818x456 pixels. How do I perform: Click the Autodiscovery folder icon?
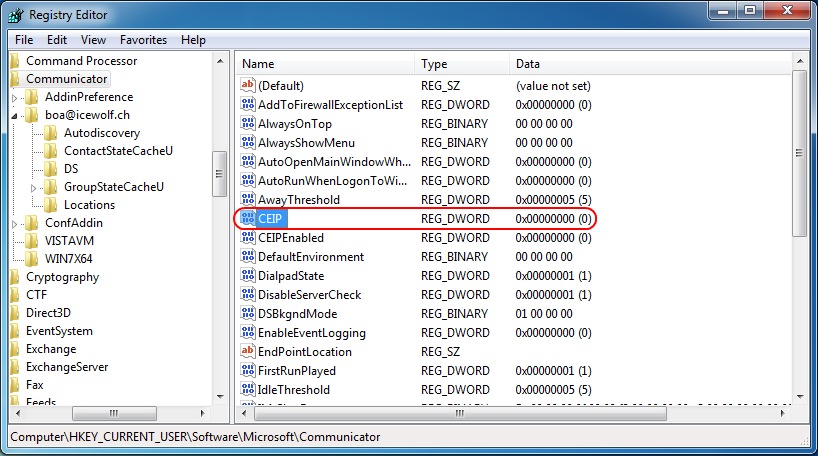[51, 133]
